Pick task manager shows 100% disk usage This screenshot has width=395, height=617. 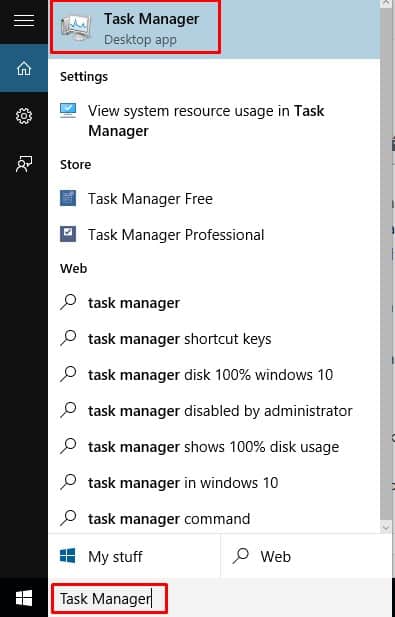click(x=214, y=447)
